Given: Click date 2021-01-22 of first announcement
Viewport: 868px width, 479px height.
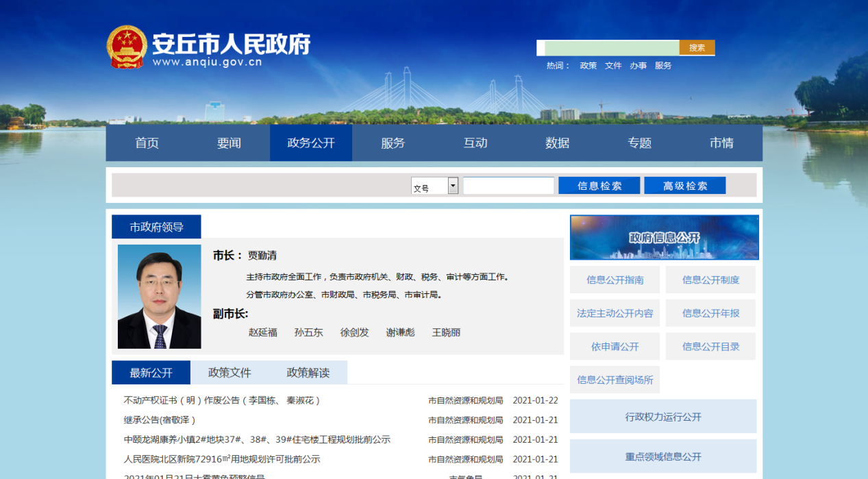Looking at the screenshot, I should 536,400.
